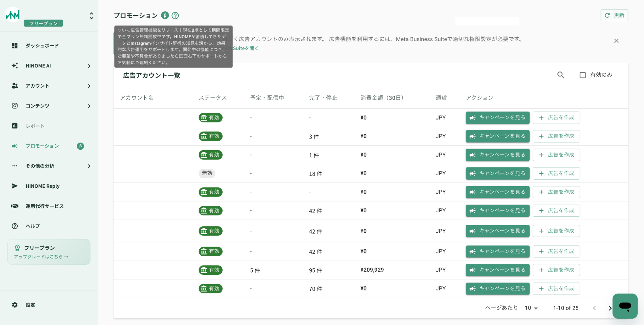Open the 設定 gear icon
Screen dimensions: 644x325
pos(15,305)
